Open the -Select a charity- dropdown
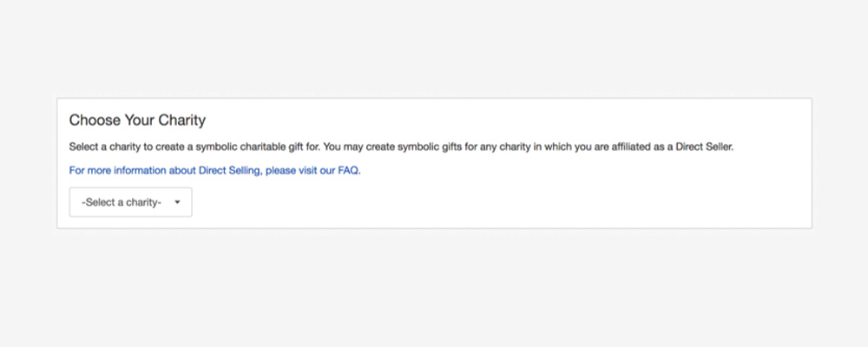This screenshot has height=347, width=868. pos(131,202)
